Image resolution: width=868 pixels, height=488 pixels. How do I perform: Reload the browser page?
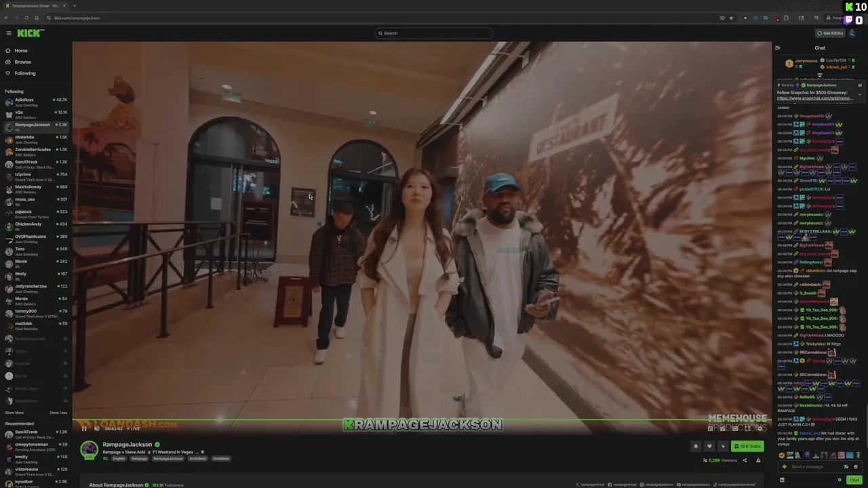26,18
